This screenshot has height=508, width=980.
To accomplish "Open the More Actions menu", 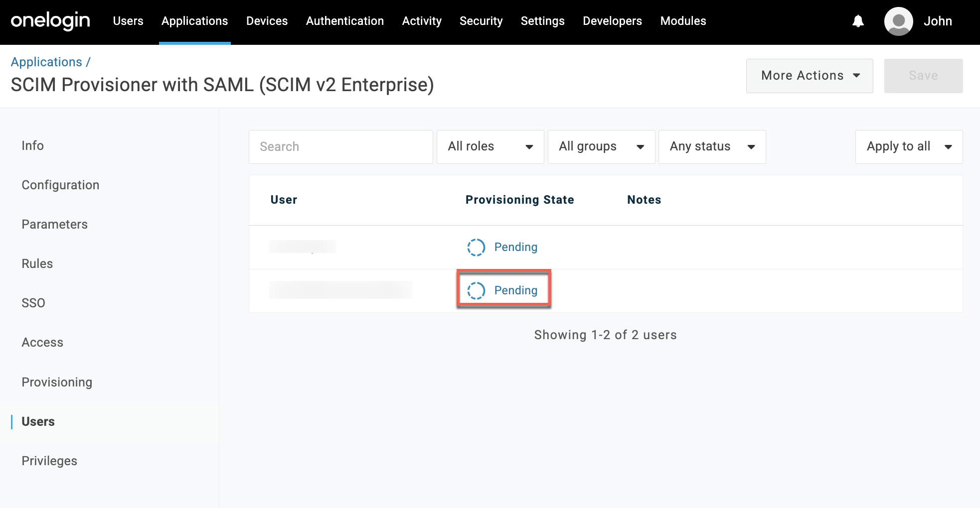I will point(809,76).
